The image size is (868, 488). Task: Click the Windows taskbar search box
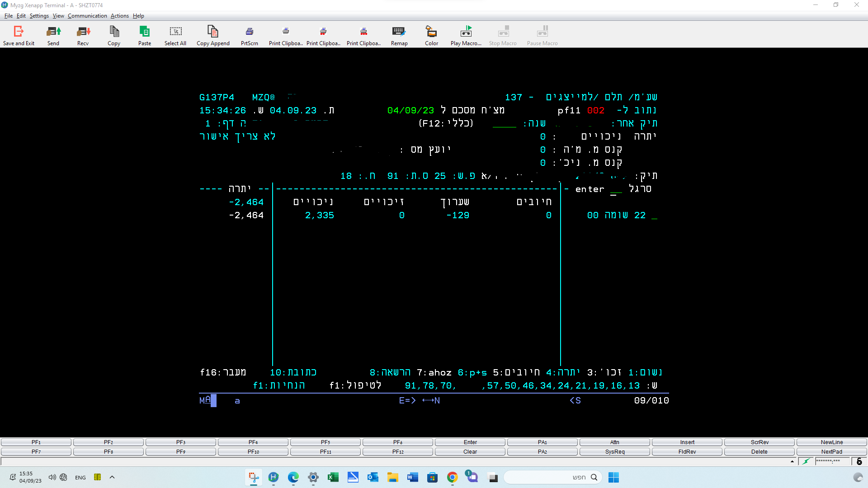(x=552, y=477)
